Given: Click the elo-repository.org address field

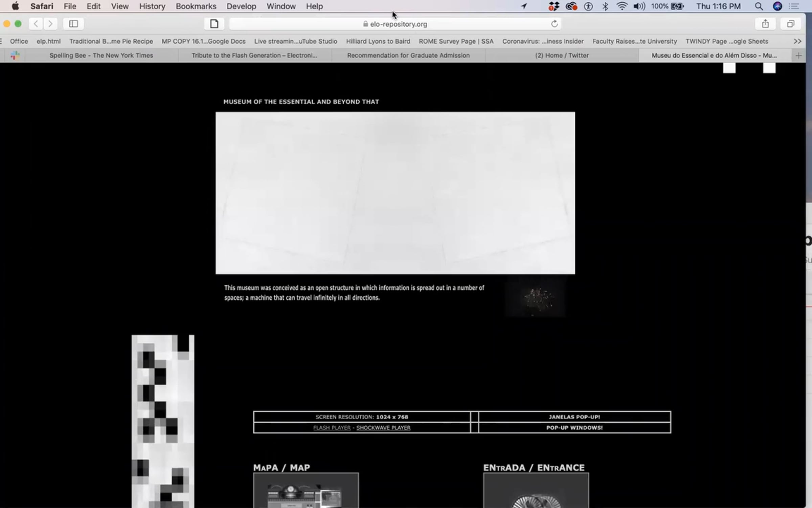Looking at the screenshot, I should pos(395,24).
